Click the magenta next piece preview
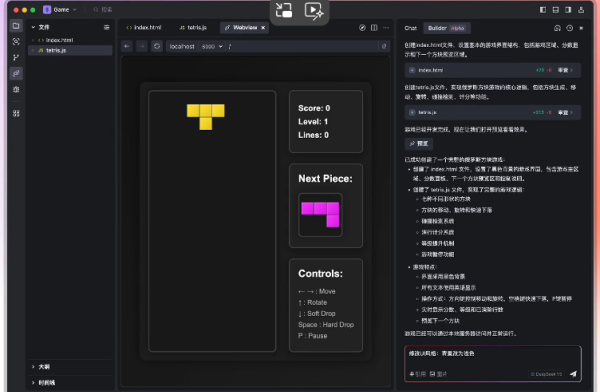600x392 pixels. pyautogui.click(x=320, y=215)
